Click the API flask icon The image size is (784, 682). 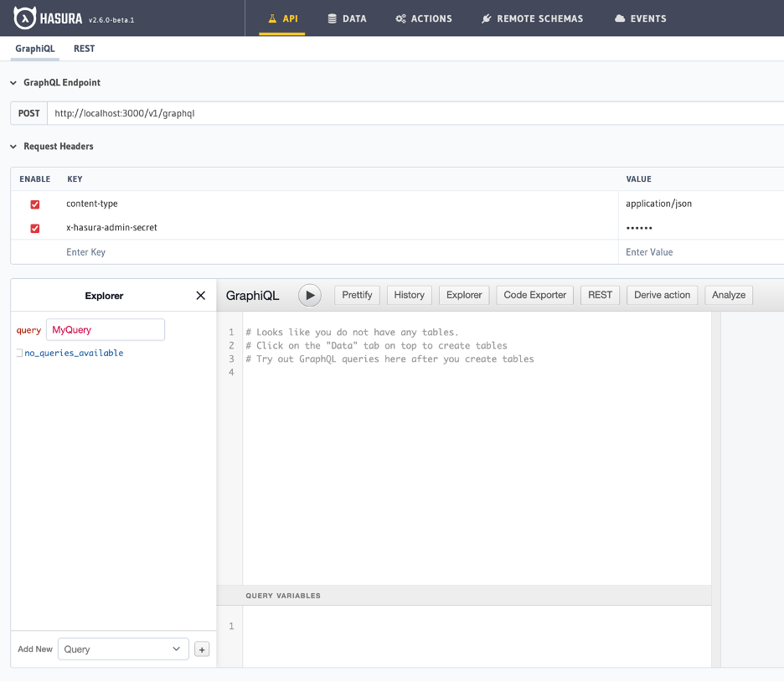[272, 18]
